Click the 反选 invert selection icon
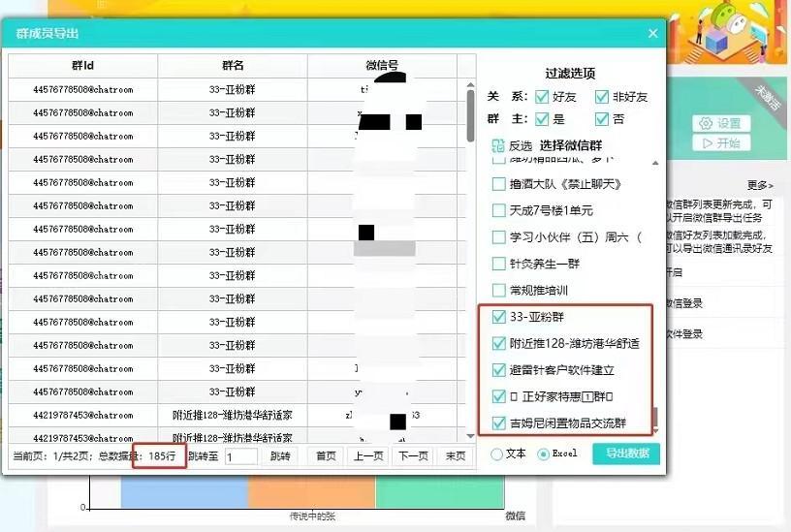 [498, 145]
